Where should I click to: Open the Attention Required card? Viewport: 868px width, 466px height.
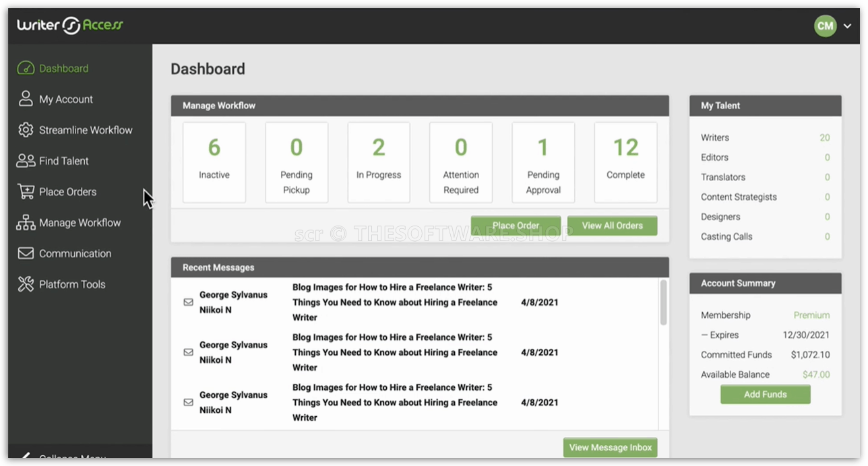(461, 162)
